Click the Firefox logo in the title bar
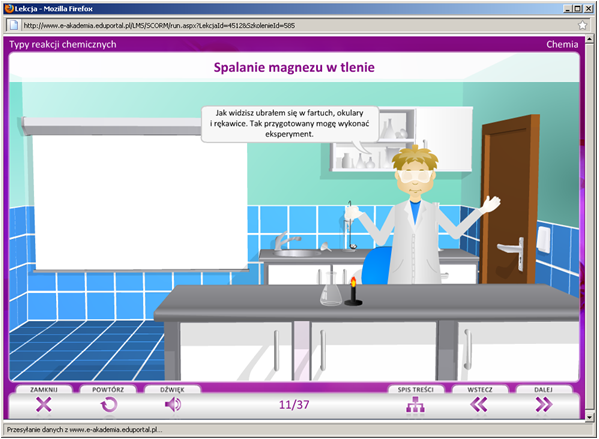599x439 pixels. [x=9, y=8]
